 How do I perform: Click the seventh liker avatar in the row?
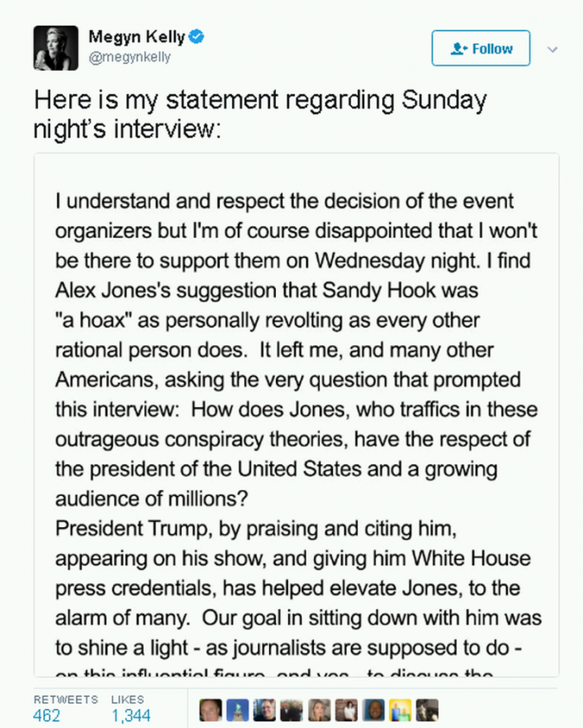[373, 711]
